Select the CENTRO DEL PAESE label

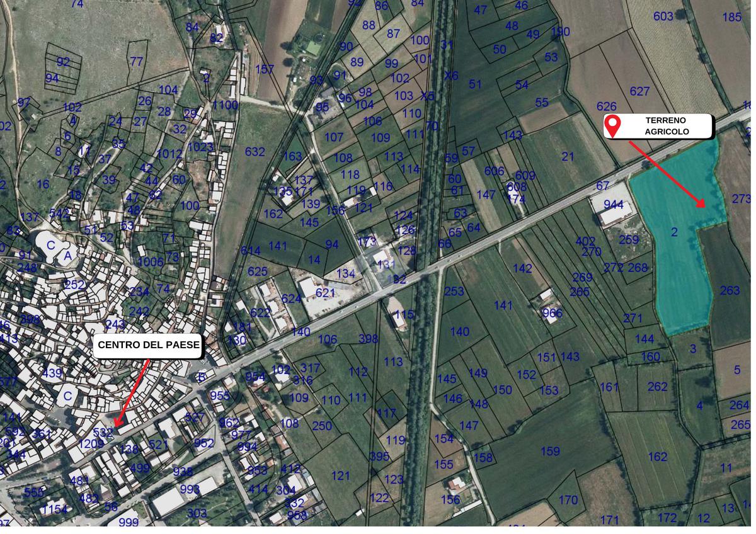149,345
